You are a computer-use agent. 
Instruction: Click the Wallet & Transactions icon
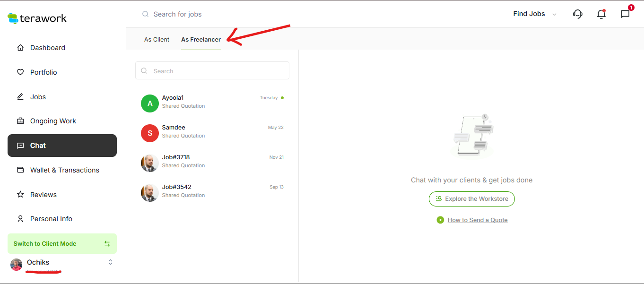coord(20,170)
